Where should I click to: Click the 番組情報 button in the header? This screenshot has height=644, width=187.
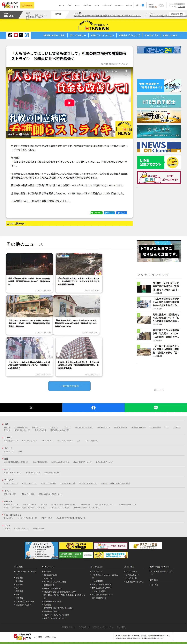click(27, 5)
